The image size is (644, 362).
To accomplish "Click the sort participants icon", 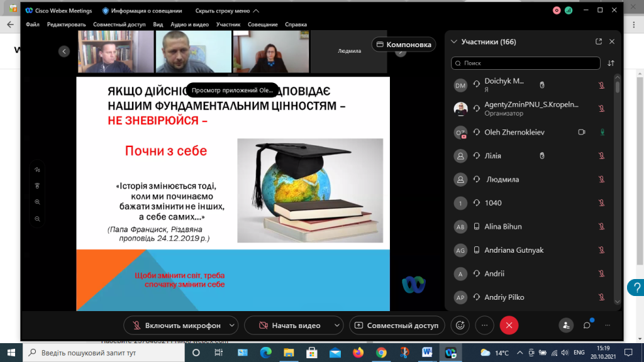I will coord(611,63).
